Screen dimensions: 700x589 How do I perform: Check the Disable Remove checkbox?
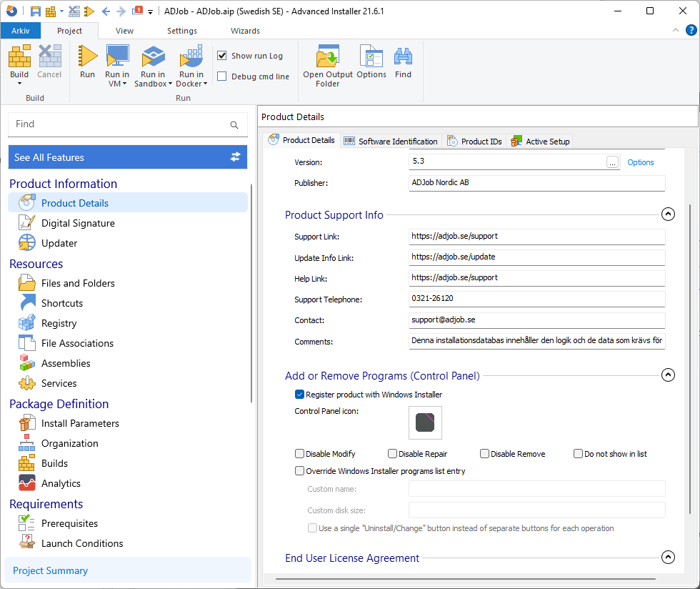(485, 454)
